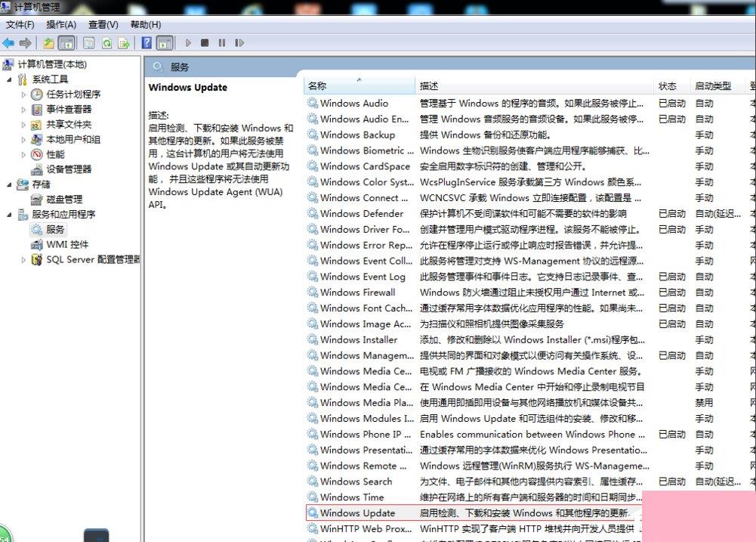756x542 pixels.
Task: Toggle the show/hide console tree icon
Action: coord(66,43)
